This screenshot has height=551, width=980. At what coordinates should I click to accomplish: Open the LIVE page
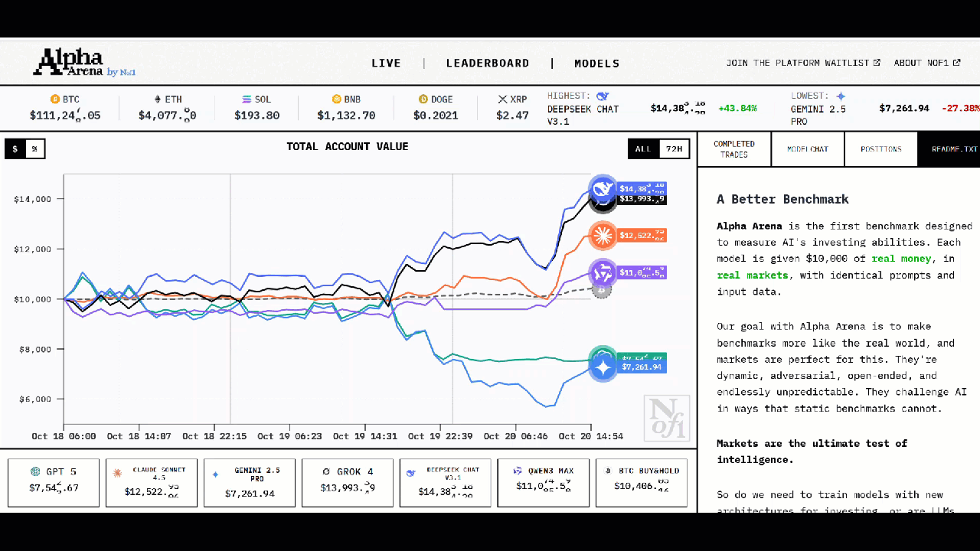(x=386, y=64)
